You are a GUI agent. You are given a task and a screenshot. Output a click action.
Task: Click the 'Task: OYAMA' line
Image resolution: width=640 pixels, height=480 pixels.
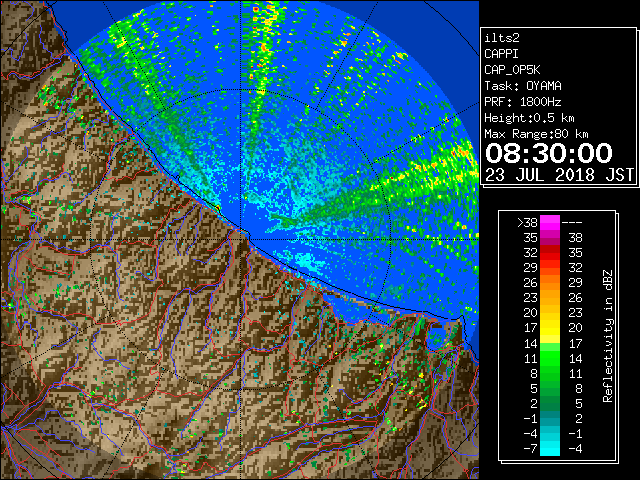tap(523, 86)
